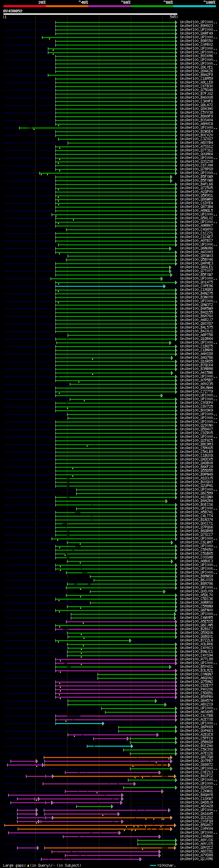Click the cyan ~100% legend color bar

click(194, 6)
